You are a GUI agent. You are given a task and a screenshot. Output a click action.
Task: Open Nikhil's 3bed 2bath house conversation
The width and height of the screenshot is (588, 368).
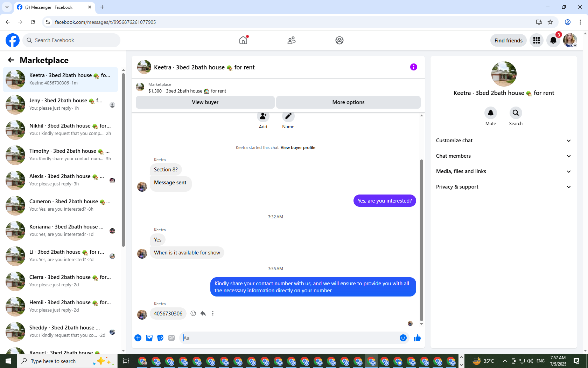pos(60,130)
